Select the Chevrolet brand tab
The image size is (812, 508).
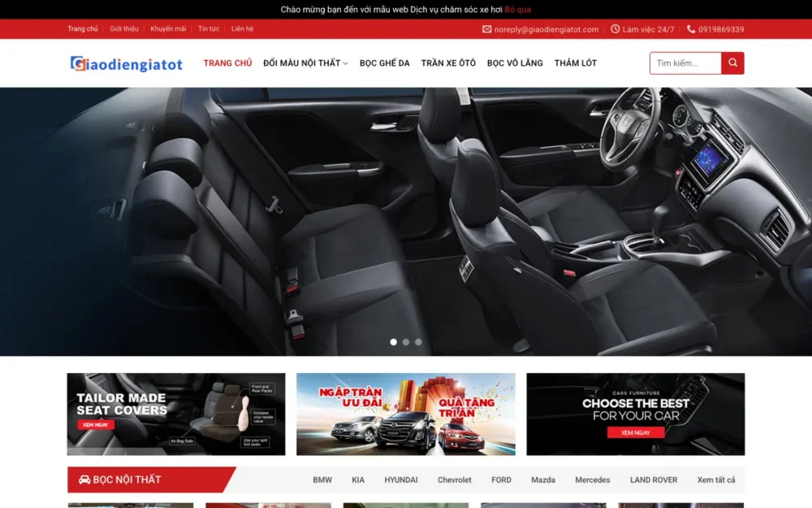(x=454, y=480)
